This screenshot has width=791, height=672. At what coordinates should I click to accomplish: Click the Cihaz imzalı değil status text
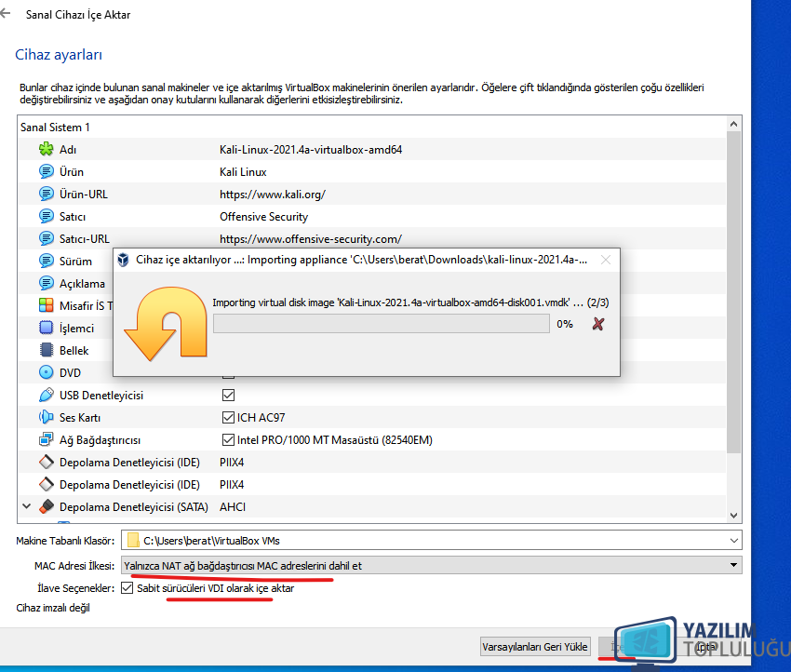[53, 608]
